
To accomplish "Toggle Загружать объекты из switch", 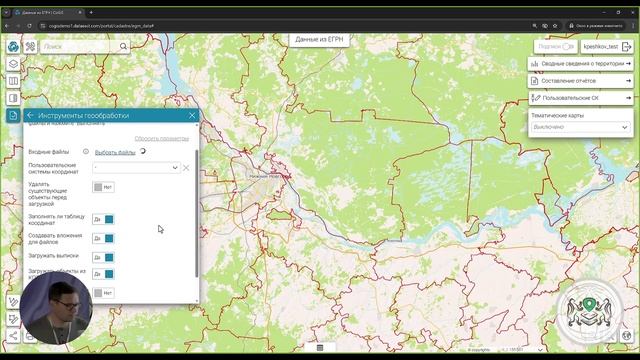I will coord(103,274).
